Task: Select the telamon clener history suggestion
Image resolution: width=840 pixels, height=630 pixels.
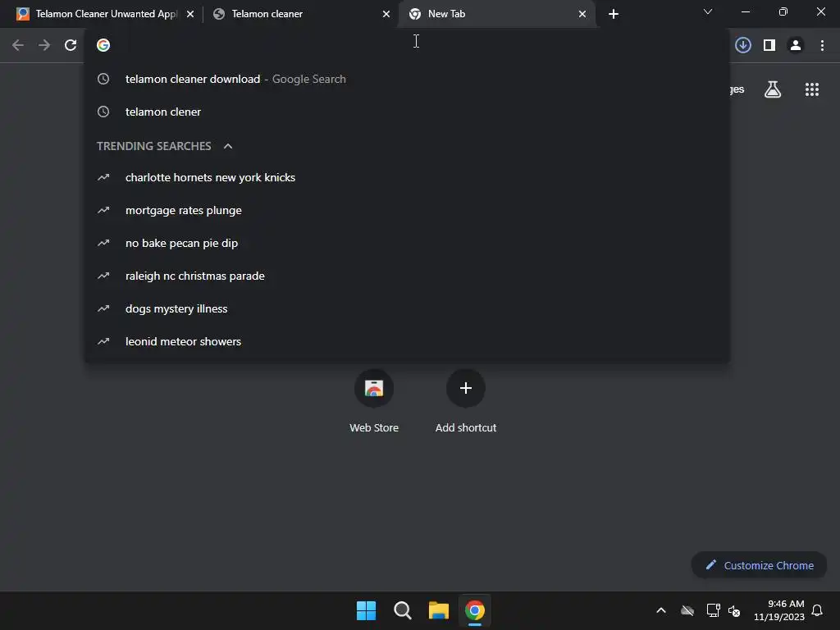Action: tap(407, 112)
